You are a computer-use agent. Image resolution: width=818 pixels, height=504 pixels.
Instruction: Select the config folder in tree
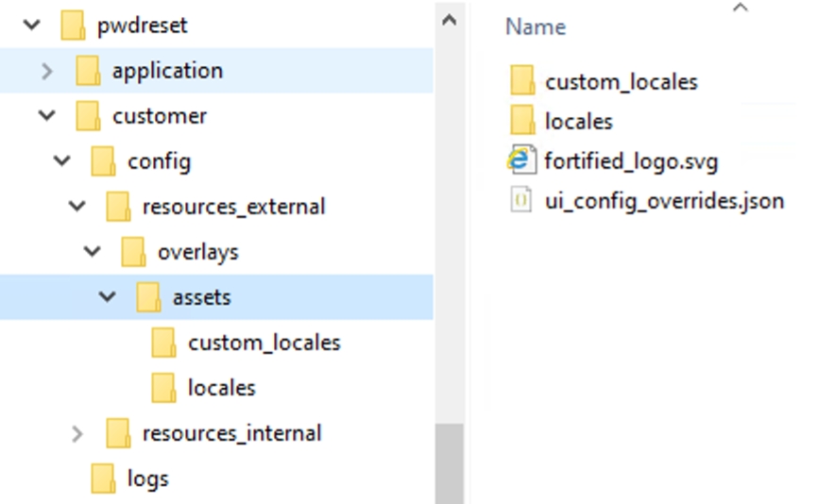159,161
